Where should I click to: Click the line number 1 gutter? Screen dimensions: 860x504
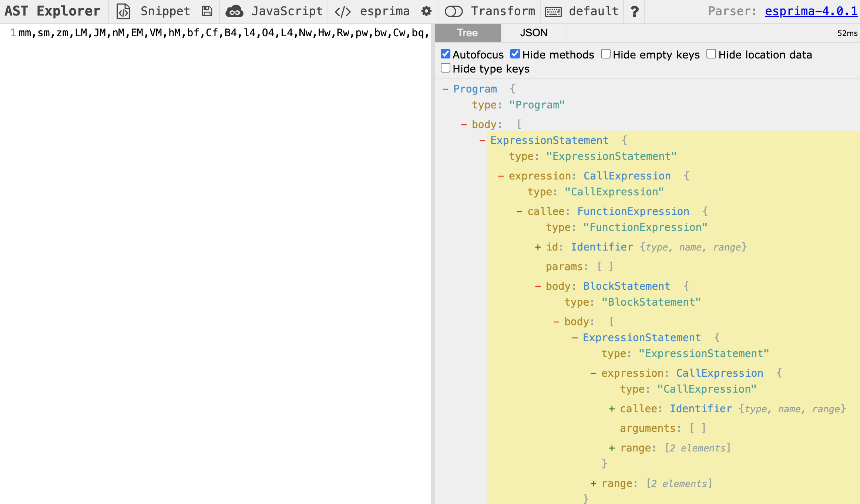pyautogui.click(x=13, y=33)
